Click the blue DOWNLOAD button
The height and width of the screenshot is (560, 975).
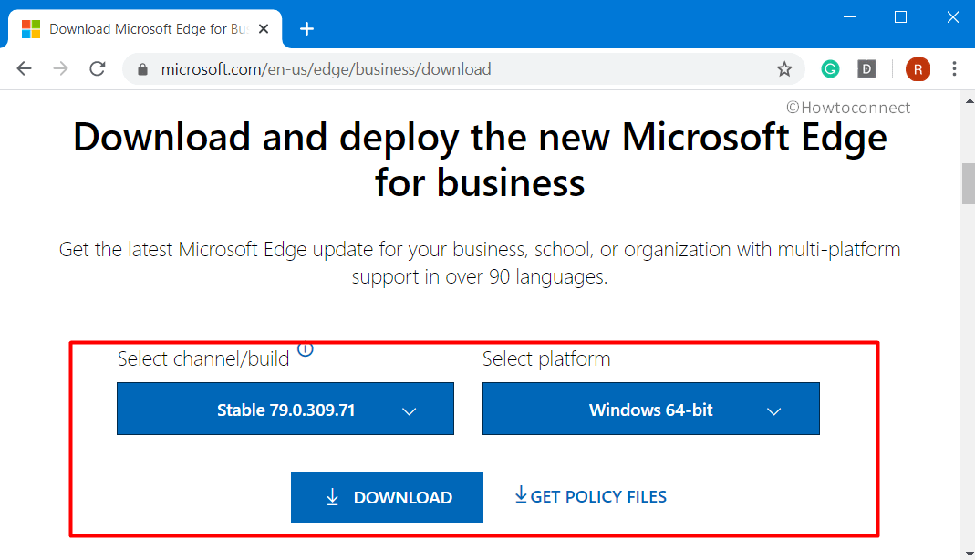(387, 496)
